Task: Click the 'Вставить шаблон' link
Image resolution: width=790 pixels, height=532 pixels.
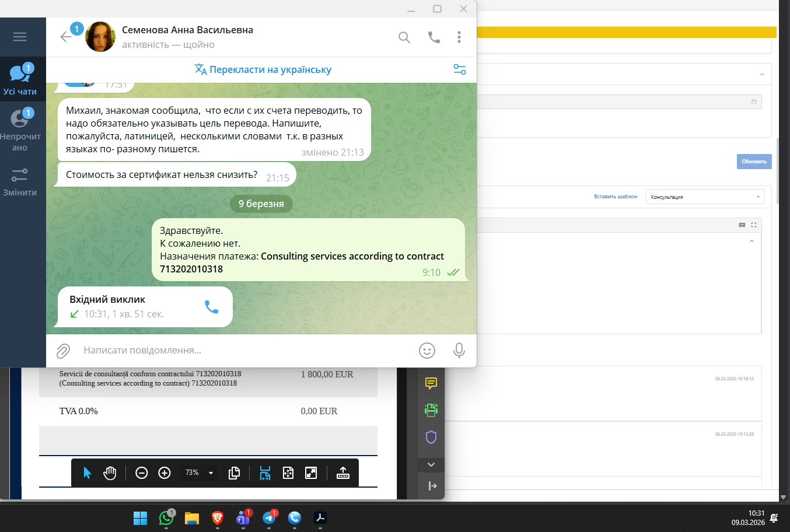Action: (x=616, y=197)
